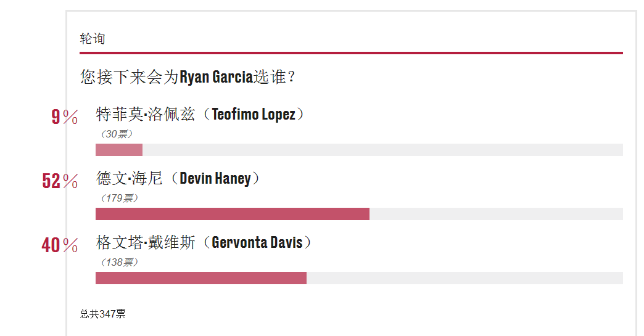Image resolution: width=644 pixels, height=336 pixels.
Task: Click the question about Ryan Garcia's next opponent
Action: click(x=188, y=76)
